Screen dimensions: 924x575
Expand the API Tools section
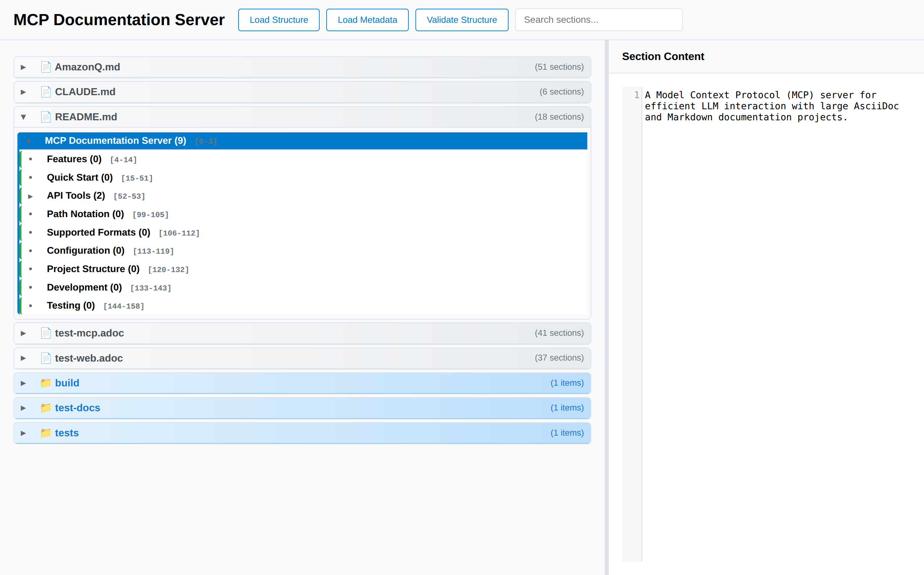pos(31,196)
